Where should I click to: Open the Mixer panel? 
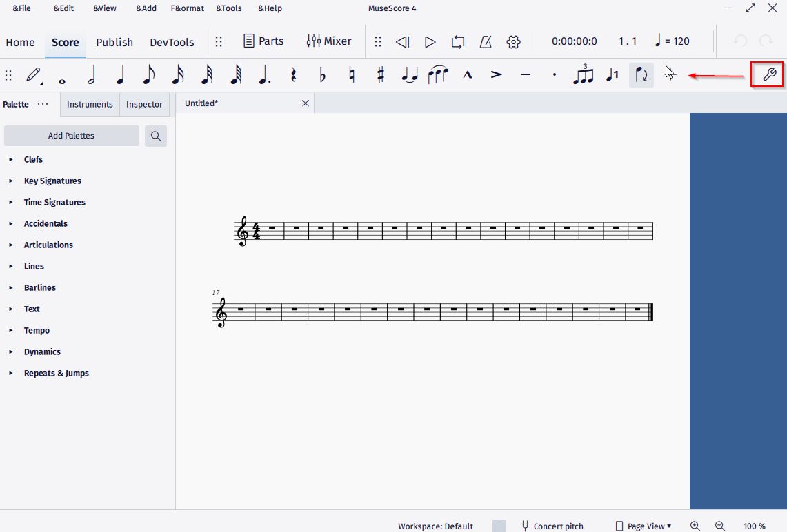(329, 41)
